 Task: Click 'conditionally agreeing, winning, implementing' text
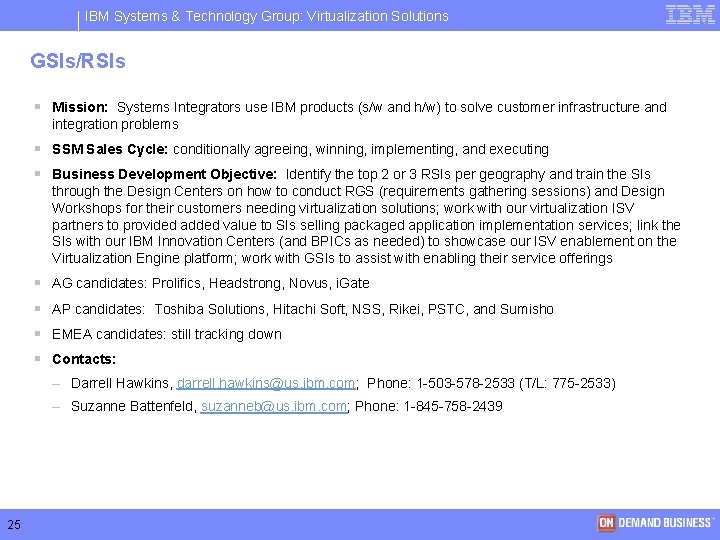click(x=315, y=149)
